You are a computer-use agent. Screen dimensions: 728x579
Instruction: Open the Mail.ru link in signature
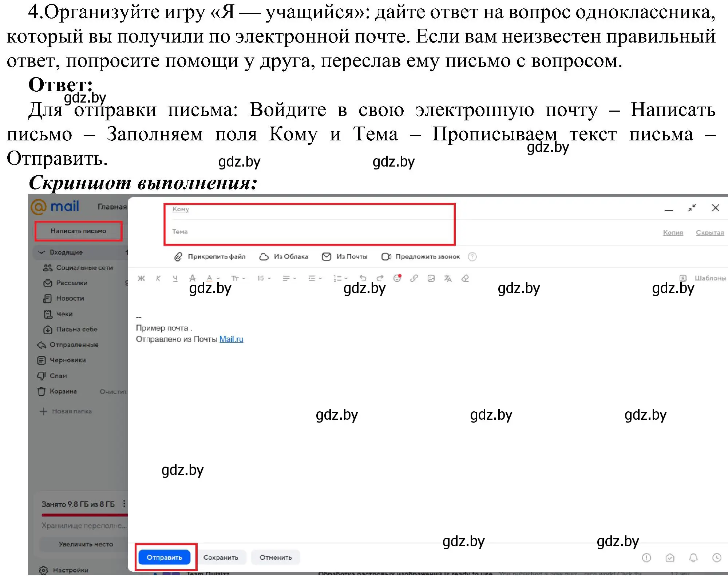coord(231,339)
